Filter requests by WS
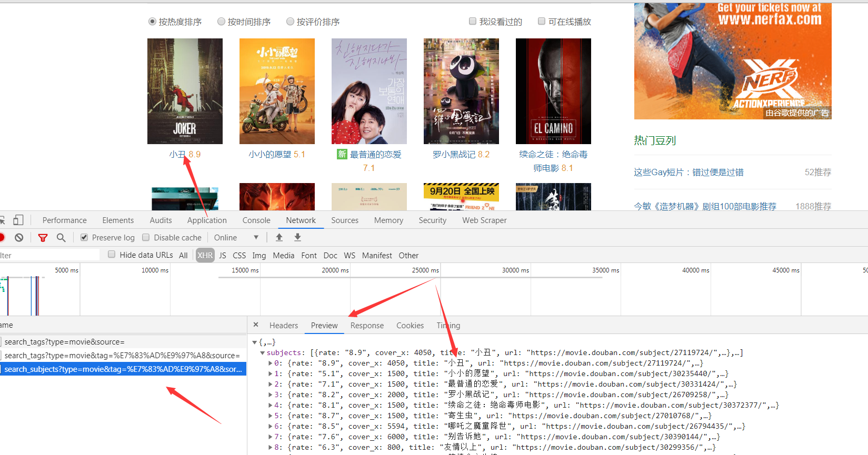The height and width of the screenshot is (455, 868). coord(350,255)
